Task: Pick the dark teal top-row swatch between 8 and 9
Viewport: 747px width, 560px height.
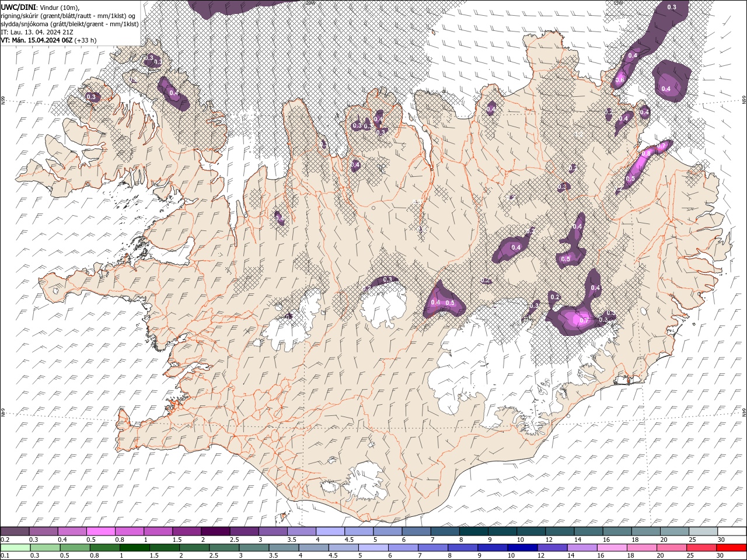Action: (473, 531)
